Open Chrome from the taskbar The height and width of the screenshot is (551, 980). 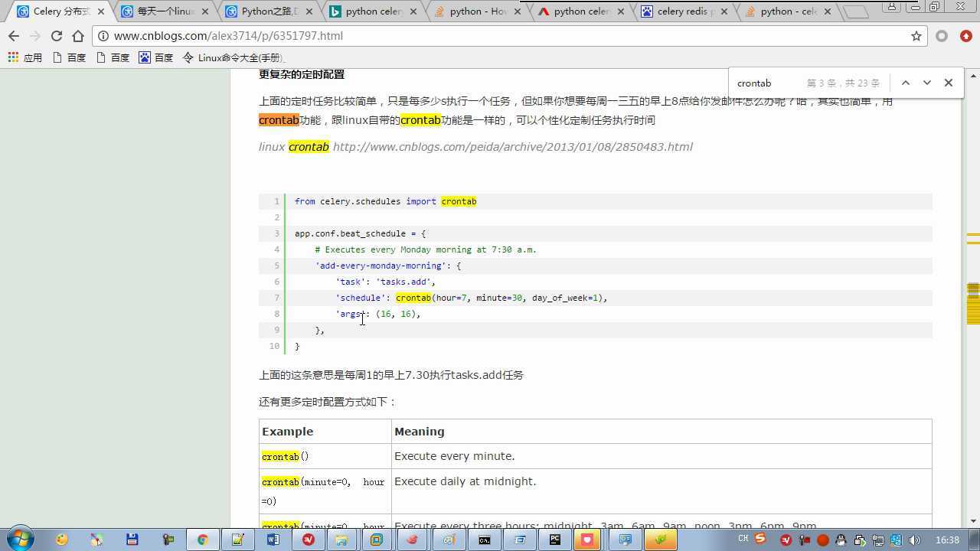[x=202, y=540]
